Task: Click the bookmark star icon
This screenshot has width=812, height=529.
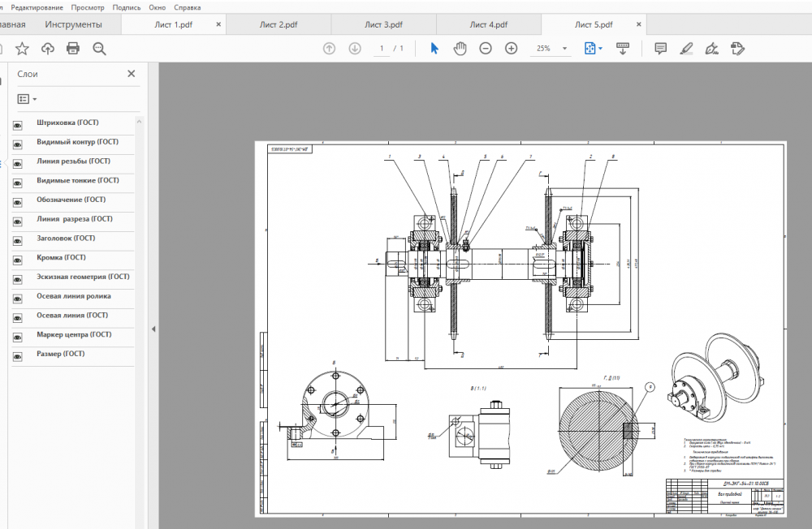Action: click(x=22, y=49)
